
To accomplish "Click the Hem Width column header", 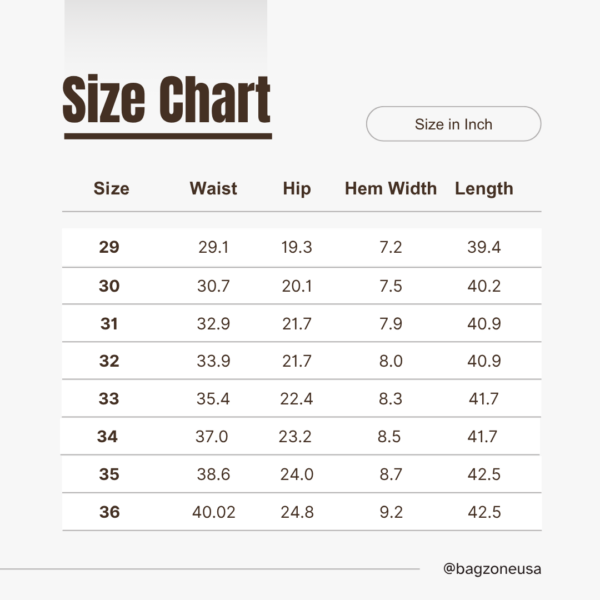I will [x=391, y=188].
